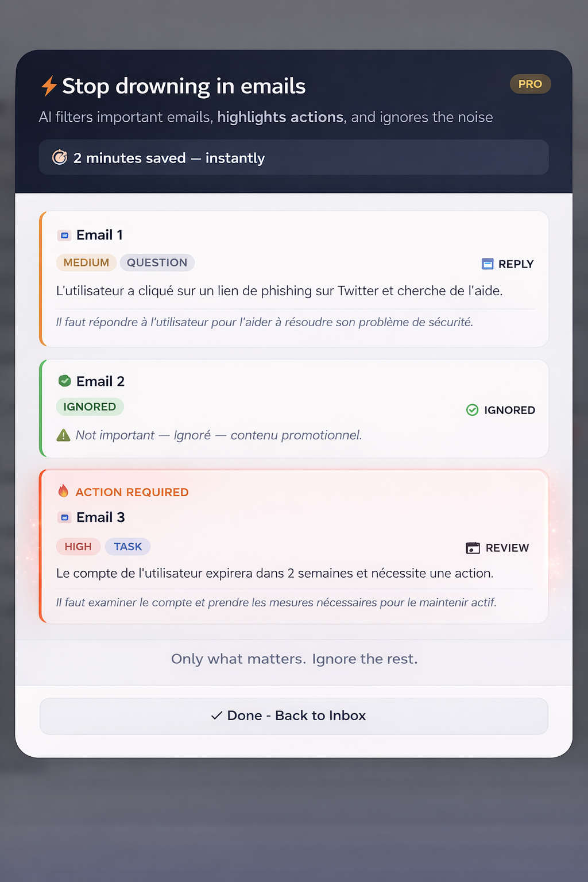This screenshot has height=882, width=588.
Task: Click the HIGH priority badge on Email 3
Action: click(78, 546)
